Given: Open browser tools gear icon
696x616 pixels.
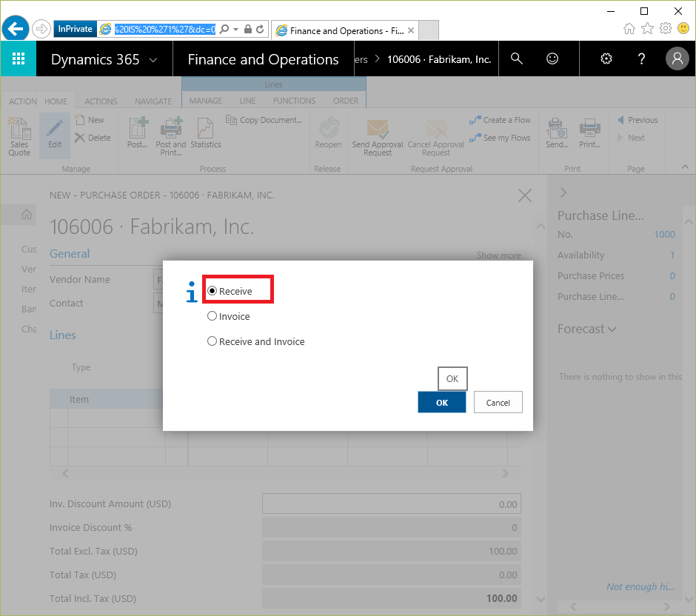Looking at the screenshot, I should click(666, 29).
